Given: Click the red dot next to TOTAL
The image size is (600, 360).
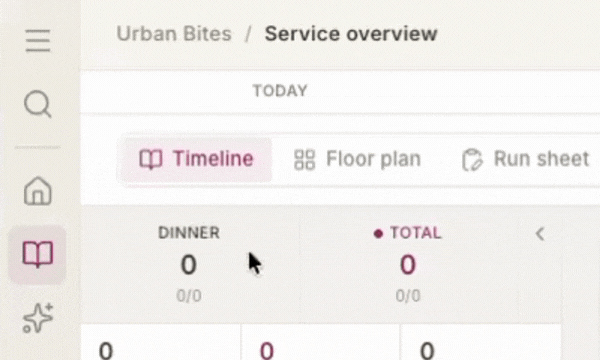Looking at the screenshot, I should [x=378, y=233].
